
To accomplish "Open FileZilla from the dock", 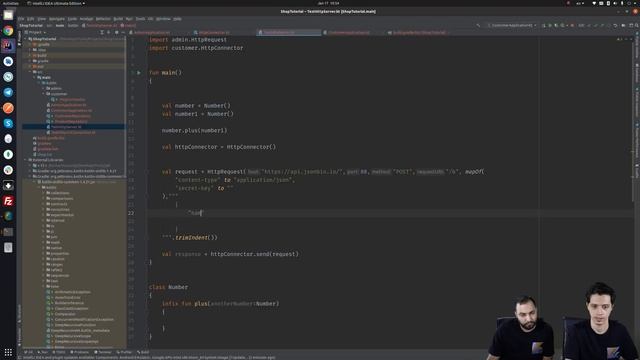I will (8, 201).
